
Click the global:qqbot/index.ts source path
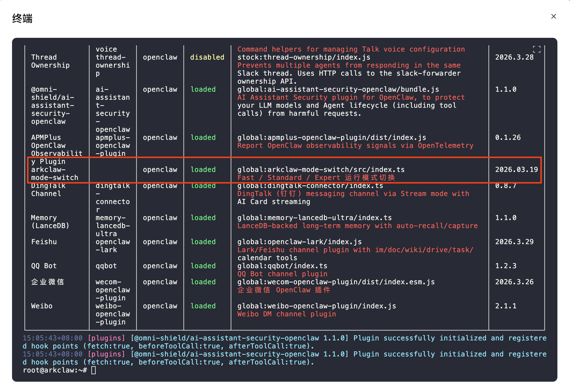point(282,266)
